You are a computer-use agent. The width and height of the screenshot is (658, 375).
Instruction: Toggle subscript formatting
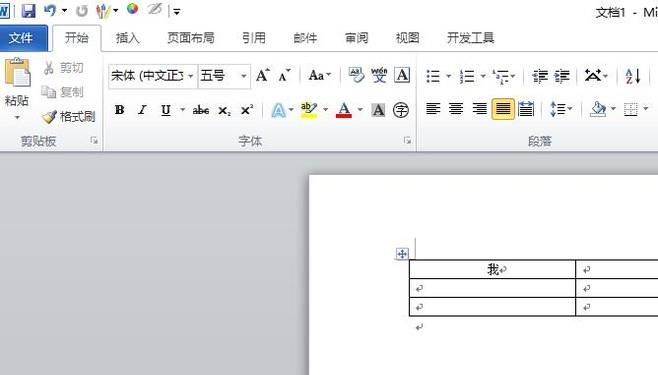pos(224,111)
